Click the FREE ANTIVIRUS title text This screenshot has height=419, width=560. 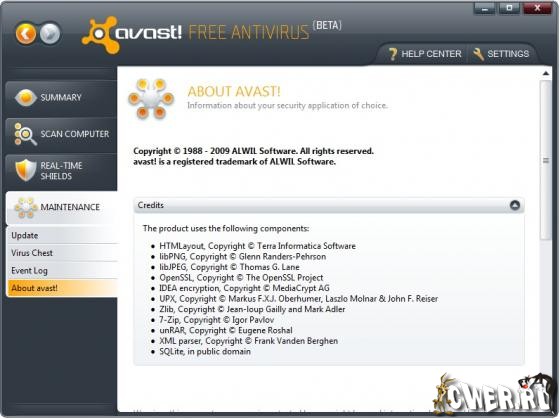click(249, 33)
